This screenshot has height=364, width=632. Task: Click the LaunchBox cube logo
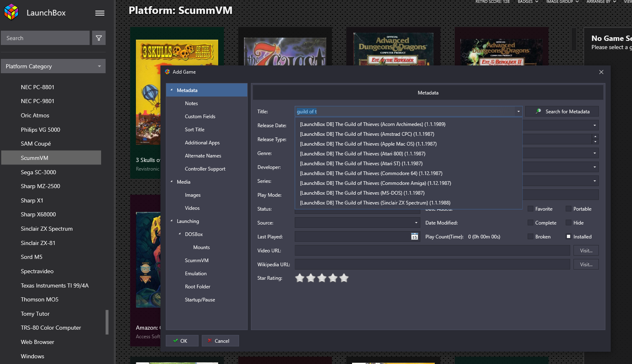pos(11,12)
